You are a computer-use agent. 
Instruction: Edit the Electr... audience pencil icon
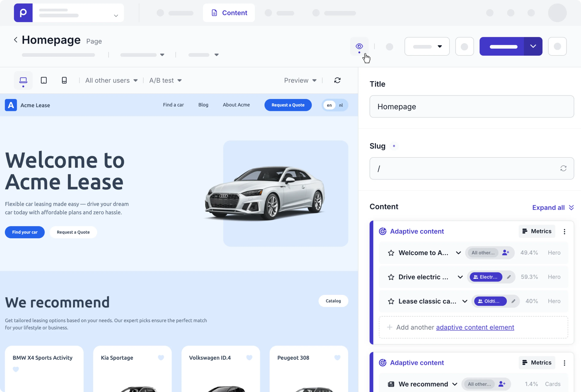(509, 277)
